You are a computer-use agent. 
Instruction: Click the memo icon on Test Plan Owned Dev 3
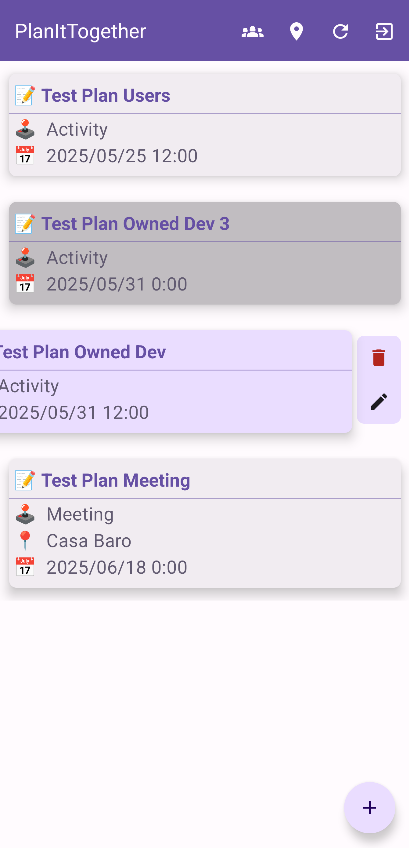(25, 224)
